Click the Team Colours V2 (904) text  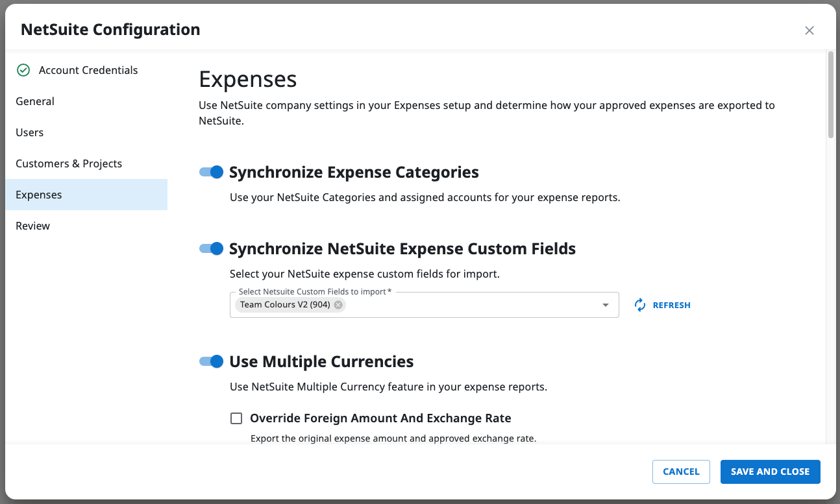[x=285, y=305]
